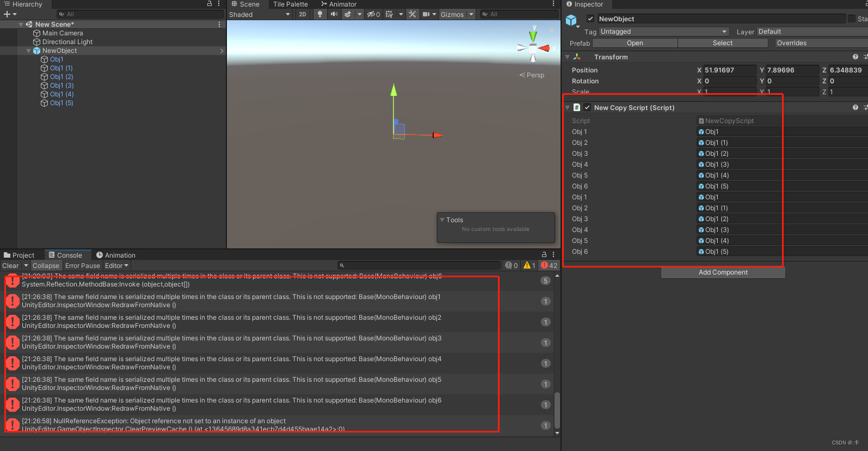The height and width of the screenshot is (451, 868).
Task: Toggle console info message count filter
Action: pos(512,265)
